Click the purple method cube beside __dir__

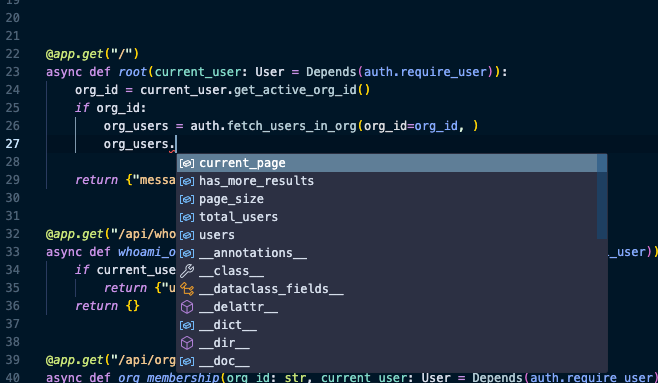click(x=187, y=343)
